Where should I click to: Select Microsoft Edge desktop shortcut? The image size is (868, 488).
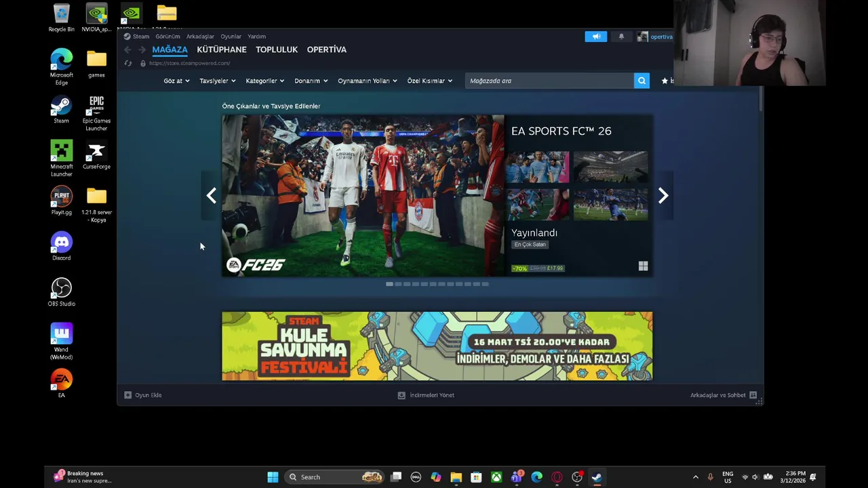(61, 66)
